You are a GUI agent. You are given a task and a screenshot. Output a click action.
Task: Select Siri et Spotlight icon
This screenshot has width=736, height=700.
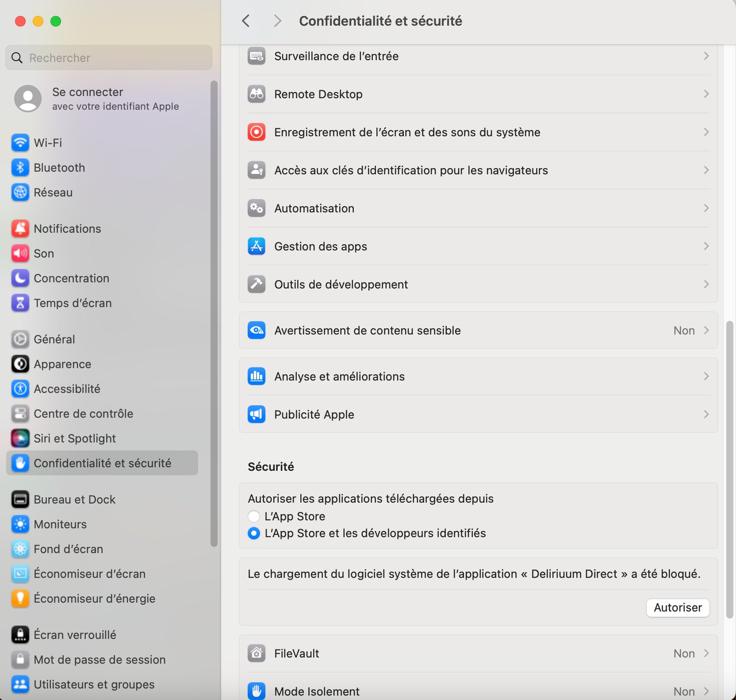pyautogui.click(x=20, y=438)
